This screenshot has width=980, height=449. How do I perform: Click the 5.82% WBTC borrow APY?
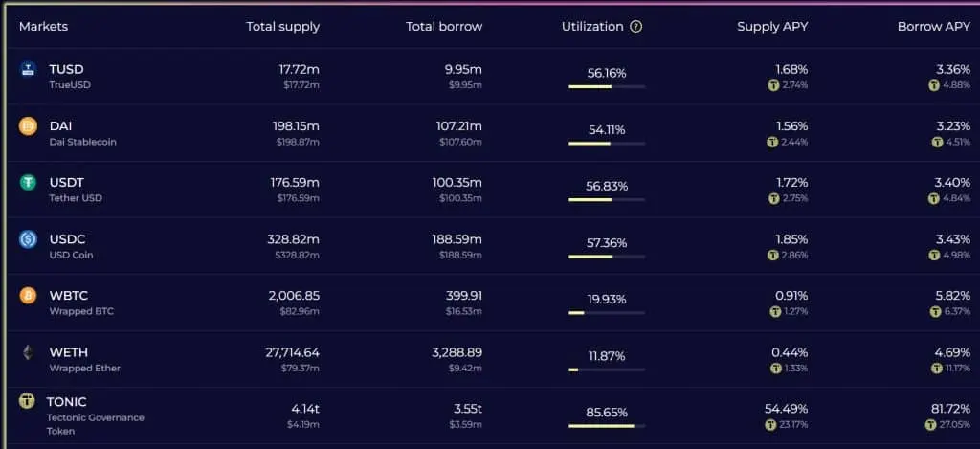pyautogui.click(x=953, y=295)
